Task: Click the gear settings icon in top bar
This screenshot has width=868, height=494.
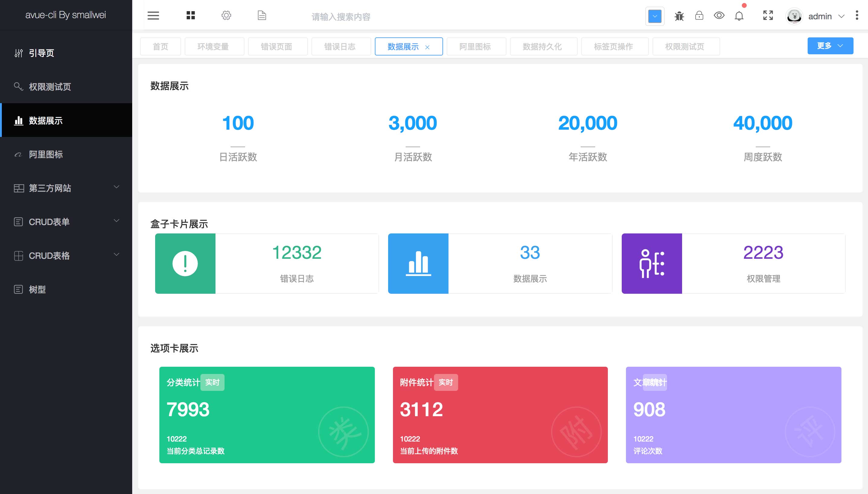Action: pyautogui.click(x=226, y=15)
